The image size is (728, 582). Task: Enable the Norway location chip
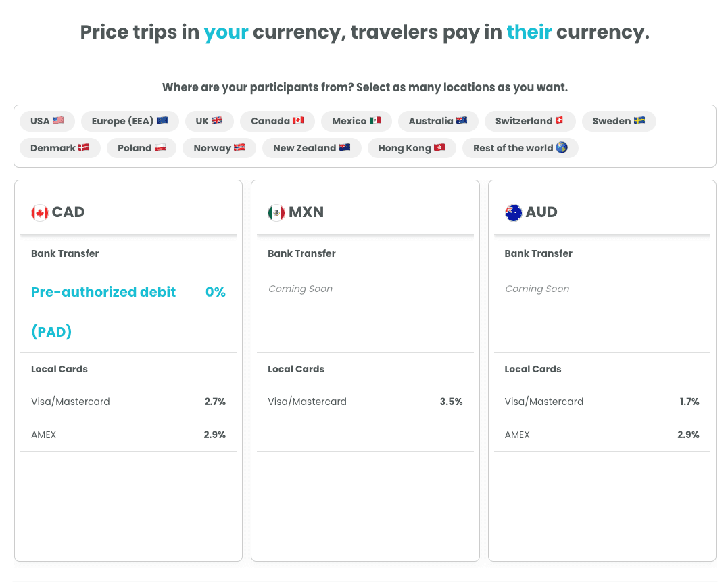pos(219,148)
